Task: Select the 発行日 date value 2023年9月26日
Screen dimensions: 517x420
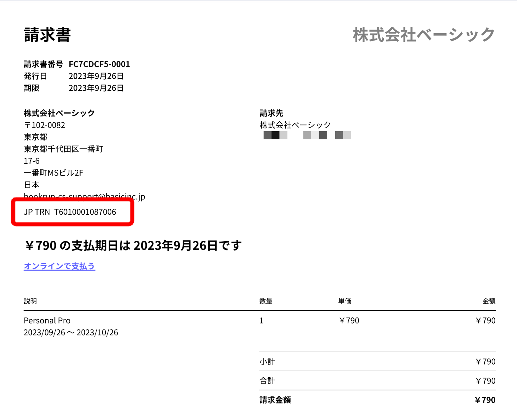Action: click(96, 76)
